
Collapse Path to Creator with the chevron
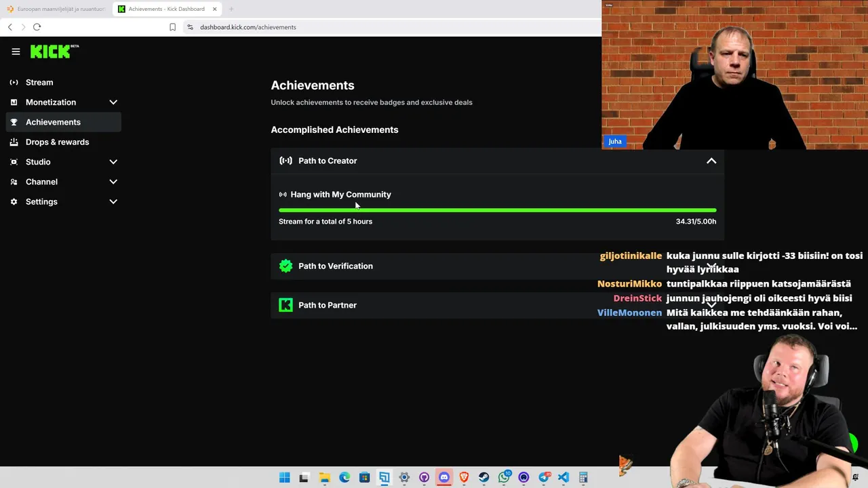pyautogui.click(x=711, y=161)
